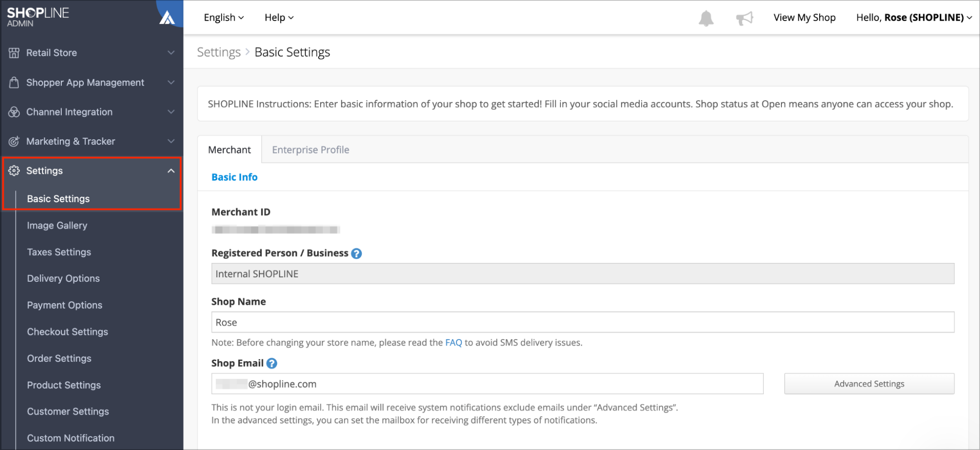
Task: Collapse the Settings menu chevron
Action: tap(171, 171)
